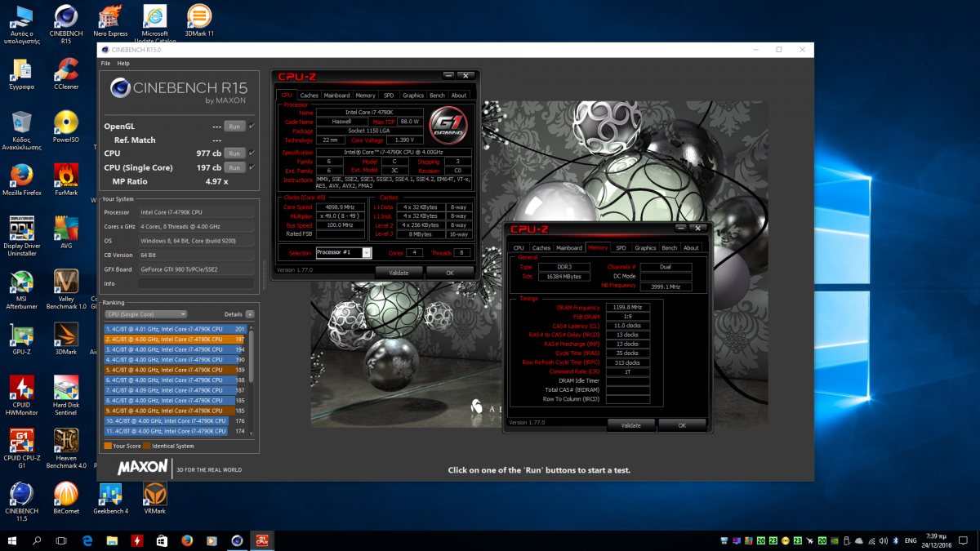Open File Explorer from the taskbar
This screenshot has width=980, height=551.
click(113, 540)
